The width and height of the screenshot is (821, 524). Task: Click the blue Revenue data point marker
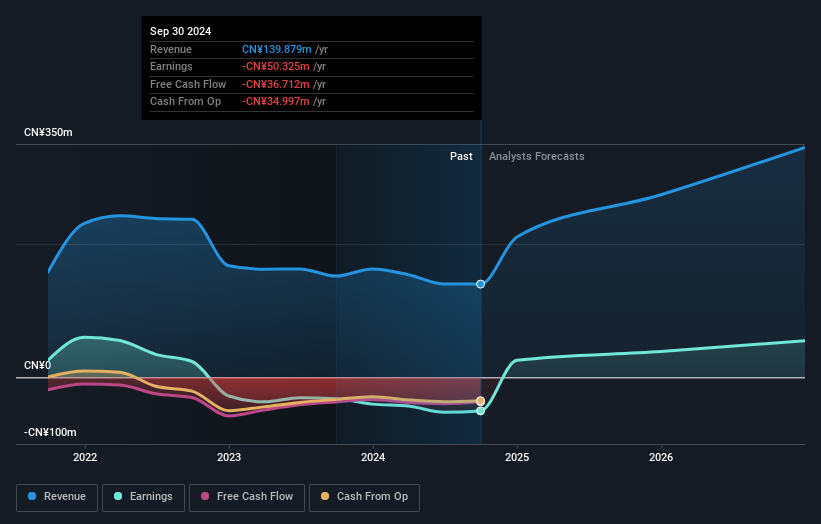point(480,284)
